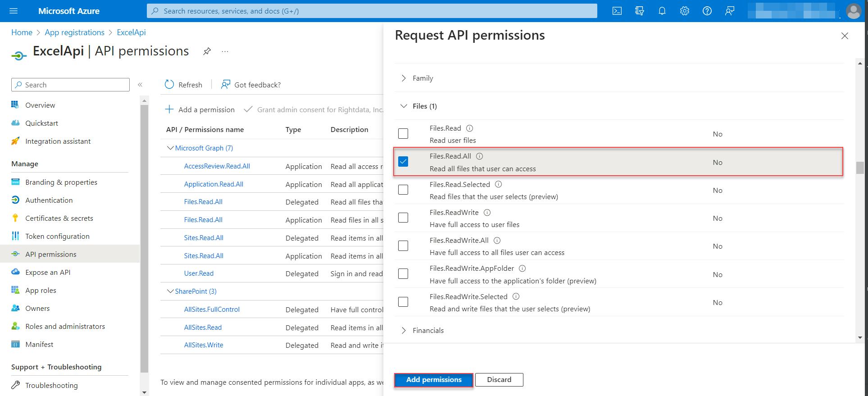
Task: Open the feedback icon in top bar
Action: (x=730, y=11)
